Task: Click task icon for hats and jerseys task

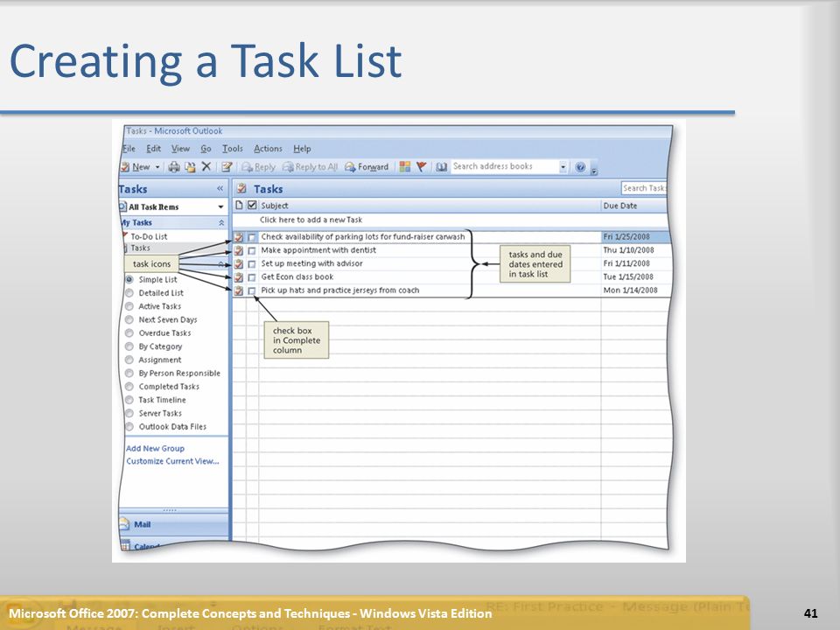Action: click(239, 290)
